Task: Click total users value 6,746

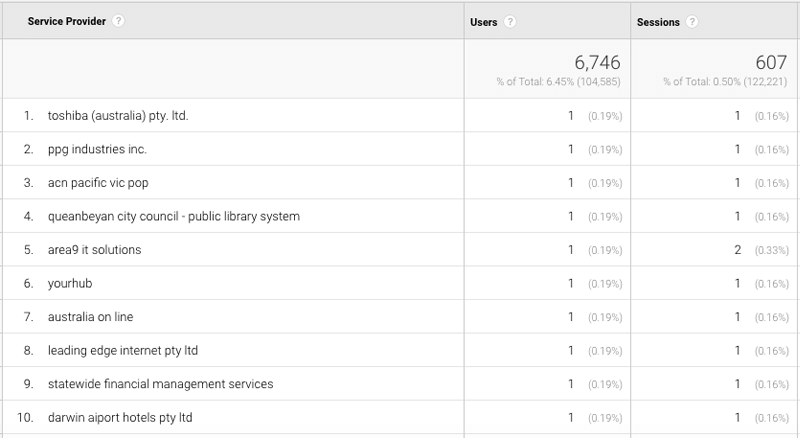Action: (x=597, y=63)
